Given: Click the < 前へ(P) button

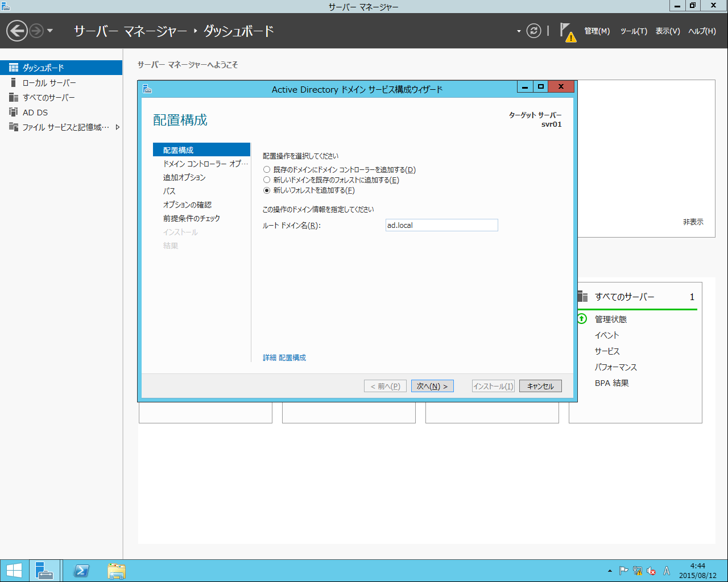Looking at the screenshot, I should (385, 386).
